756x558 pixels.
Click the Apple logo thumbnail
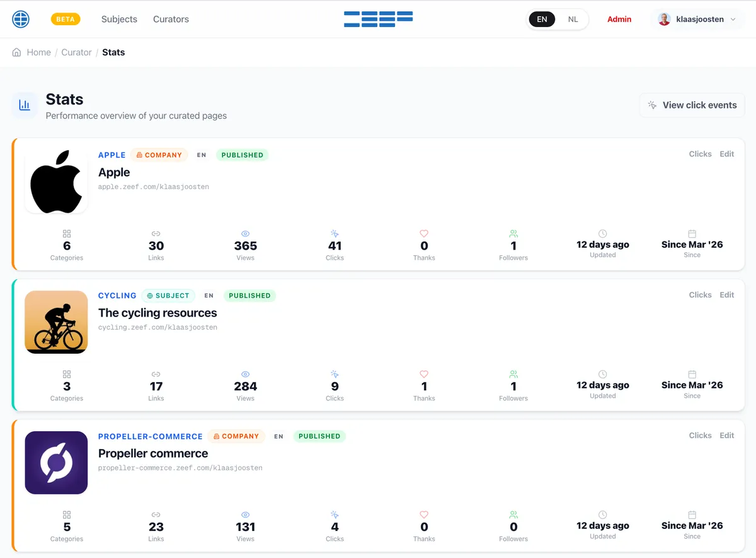click(x=56, y=182)
